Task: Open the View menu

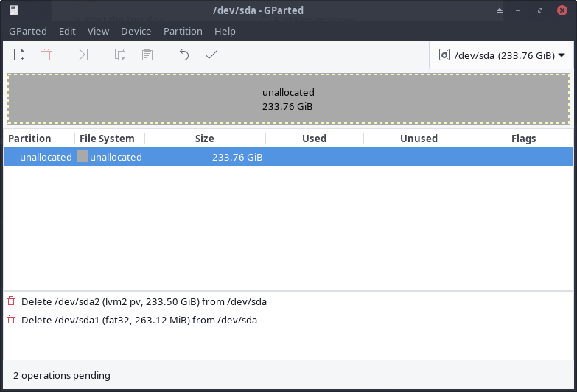Action: pyautogui.click(x=98, y=31)
